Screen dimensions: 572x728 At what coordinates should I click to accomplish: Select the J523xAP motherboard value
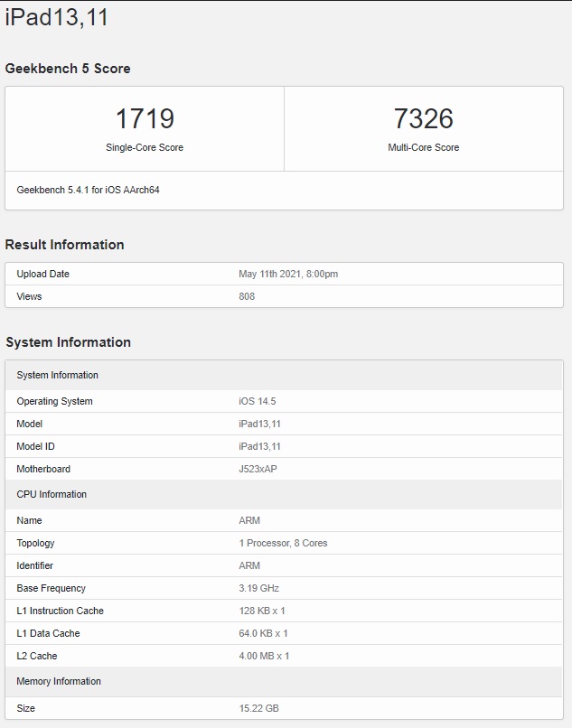point(258,469)
